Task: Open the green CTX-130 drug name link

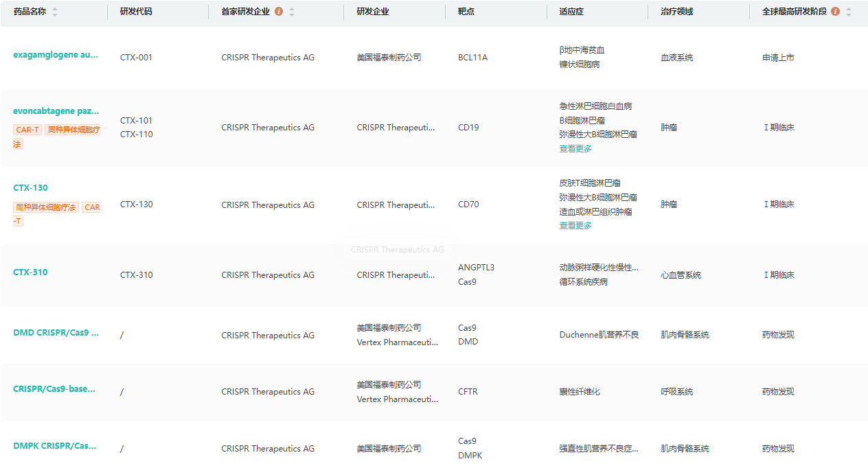Action: 31,188
